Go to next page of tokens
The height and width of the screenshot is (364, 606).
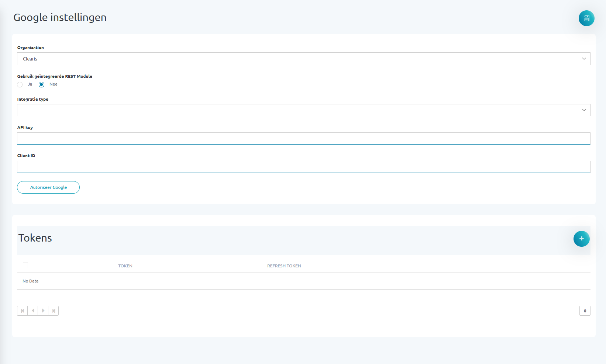[x=43, y=311]
